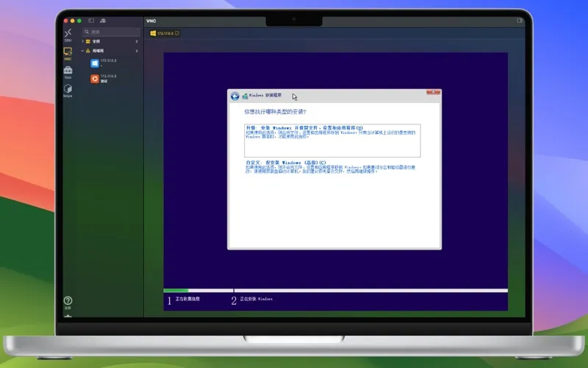The image size is (588, 368).
Task: Open the VNC section in the sidebar
Action: [x=68, y=54]
